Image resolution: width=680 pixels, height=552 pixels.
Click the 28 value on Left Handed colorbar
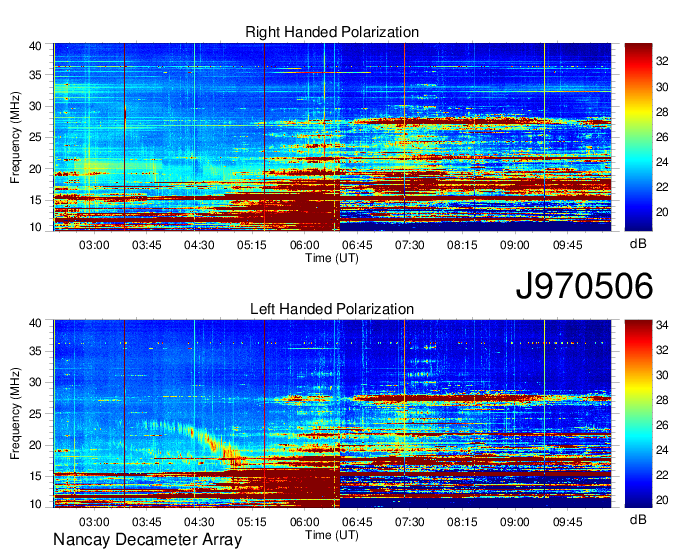point(662,400)
